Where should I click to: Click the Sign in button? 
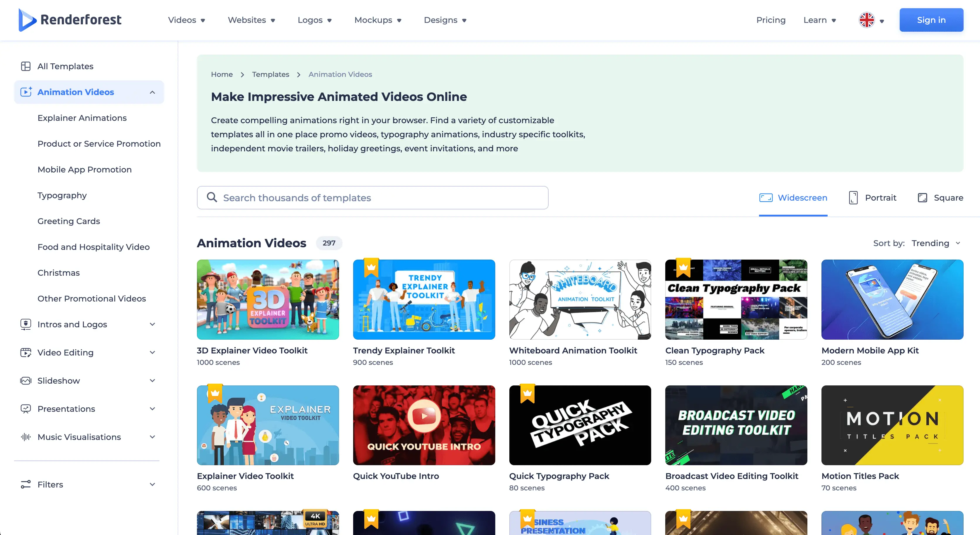931,20
